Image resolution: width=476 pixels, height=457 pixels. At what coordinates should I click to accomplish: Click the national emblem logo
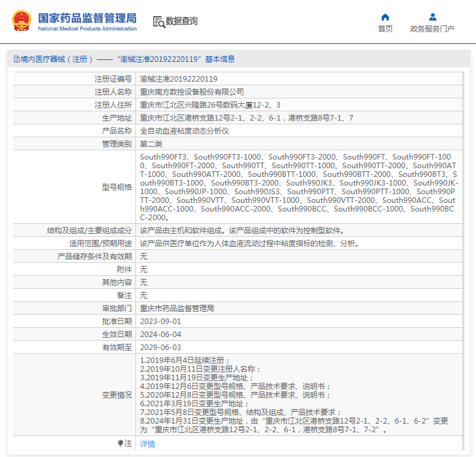21,20
